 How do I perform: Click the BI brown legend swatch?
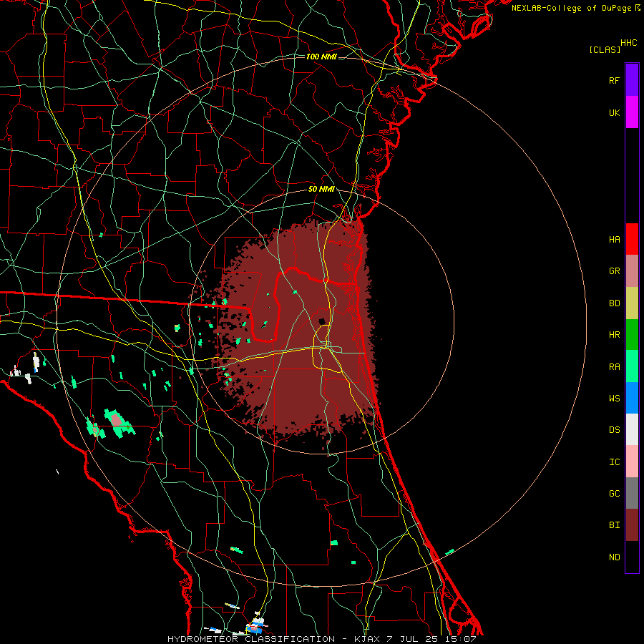(x=632, y=525)
